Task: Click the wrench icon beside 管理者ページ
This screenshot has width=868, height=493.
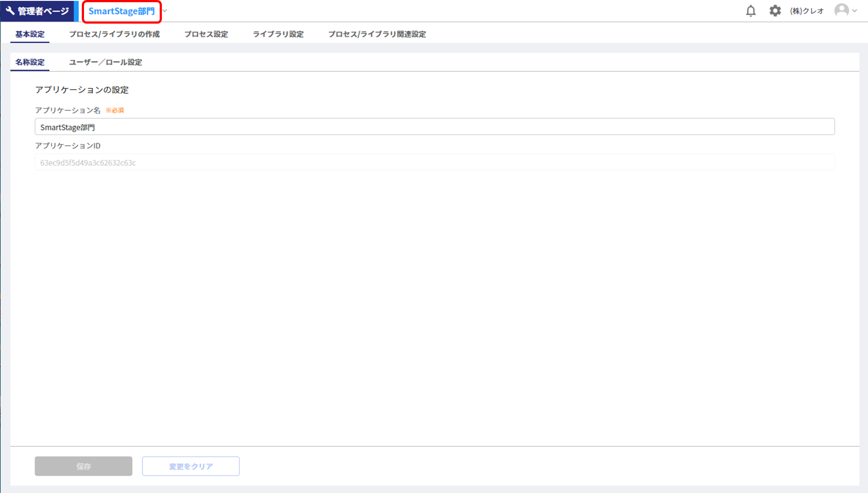Action: 10,10
